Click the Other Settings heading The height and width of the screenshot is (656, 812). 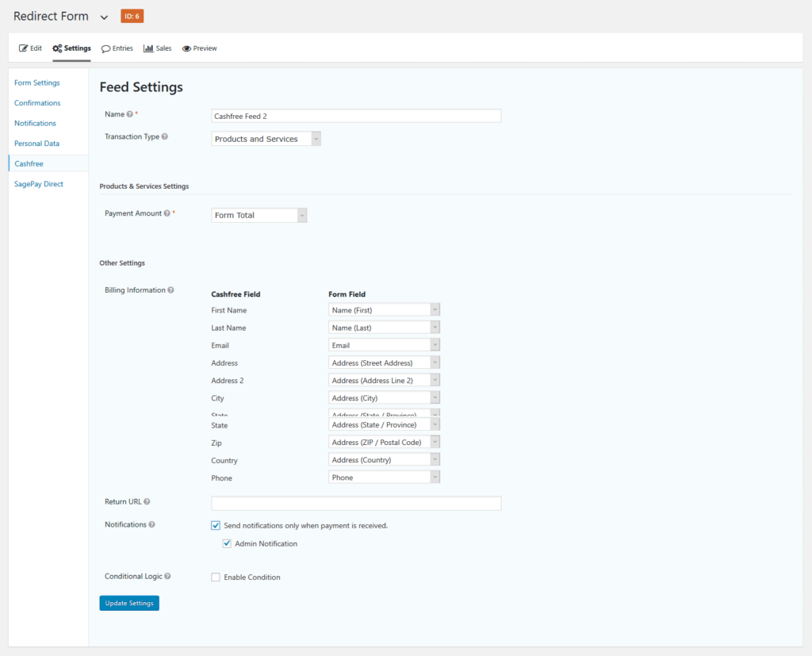122,263
